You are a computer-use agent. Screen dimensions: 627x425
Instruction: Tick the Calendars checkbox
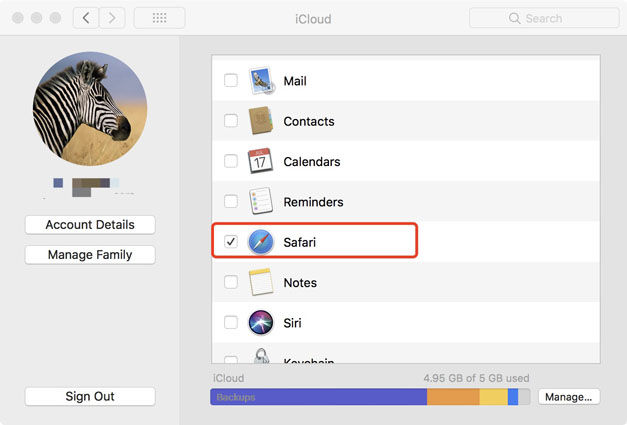231,161
